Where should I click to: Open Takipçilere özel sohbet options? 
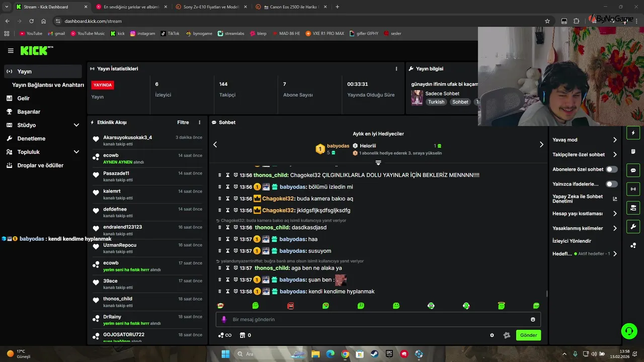(x=615, y=155)
